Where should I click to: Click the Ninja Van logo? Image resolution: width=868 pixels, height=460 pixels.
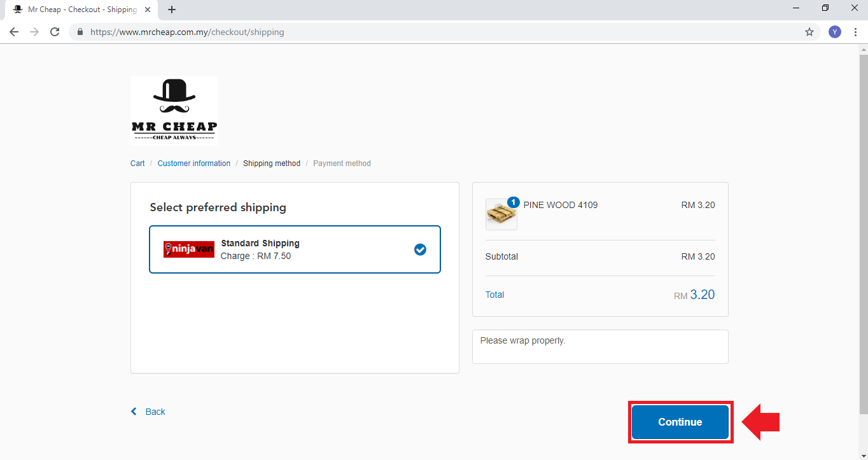(189, 249)
